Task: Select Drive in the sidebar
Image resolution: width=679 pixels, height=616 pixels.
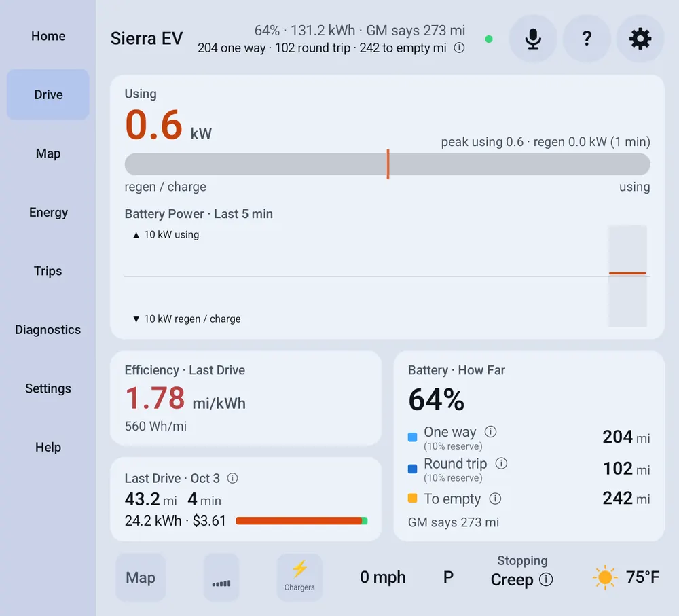Action: point(48,94)
